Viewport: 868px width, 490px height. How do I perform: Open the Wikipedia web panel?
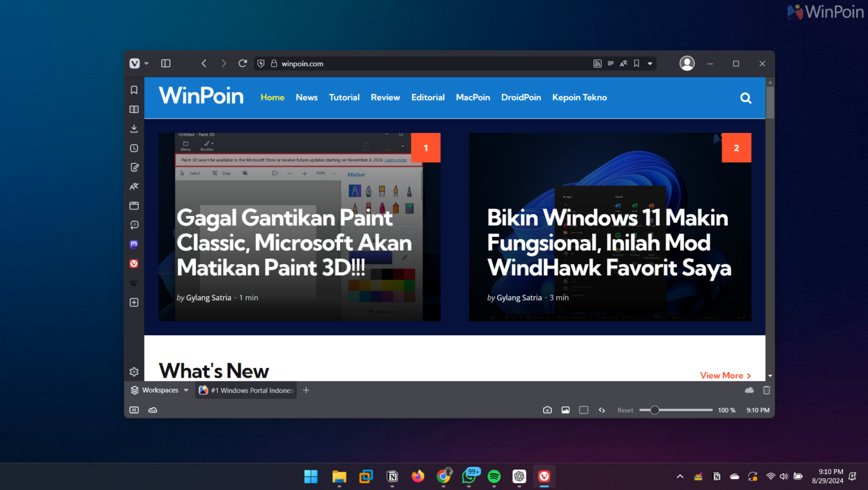(134, 283)
